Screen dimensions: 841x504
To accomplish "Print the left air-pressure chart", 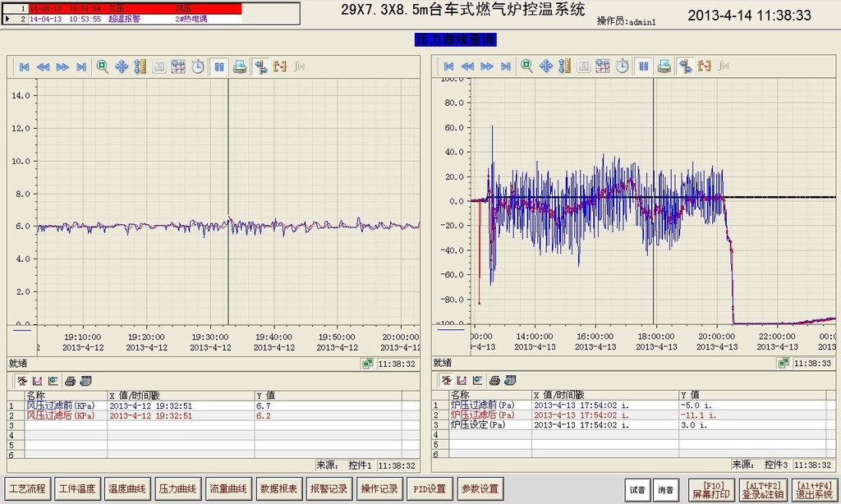I will pos(240,66).
